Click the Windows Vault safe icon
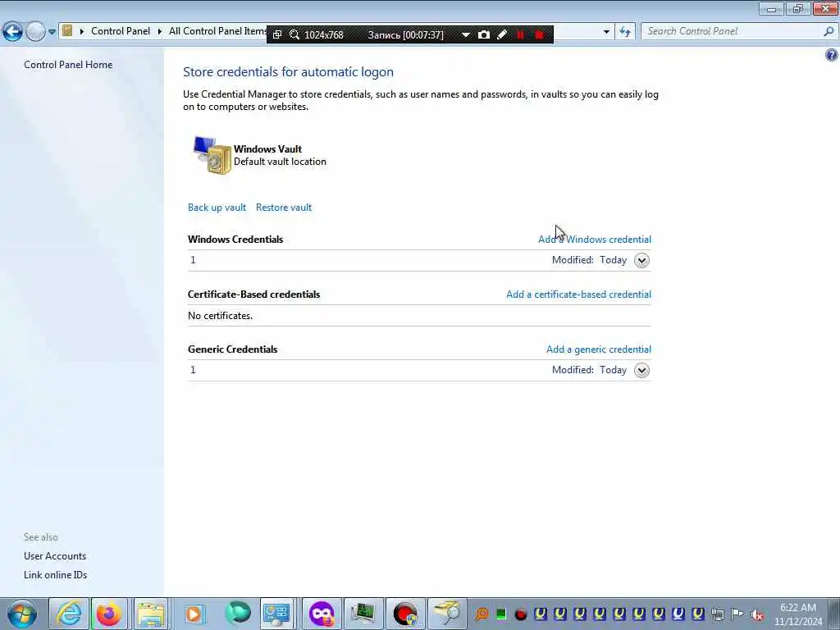This screenshot has height=630, width=840. pos(212,155)
